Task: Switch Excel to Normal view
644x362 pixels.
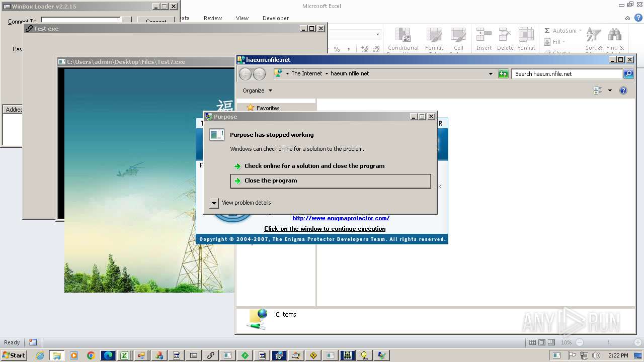Action: pyautogui.click(x=533, y=342)
